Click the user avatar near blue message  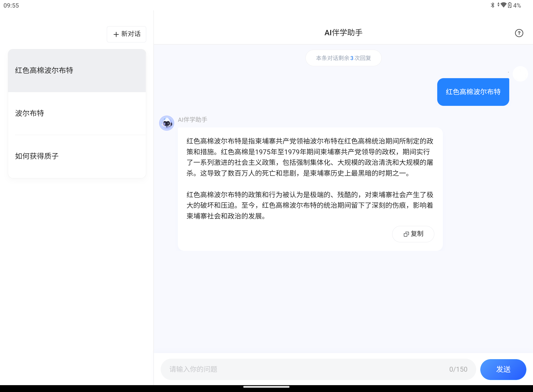pos(520,74)
